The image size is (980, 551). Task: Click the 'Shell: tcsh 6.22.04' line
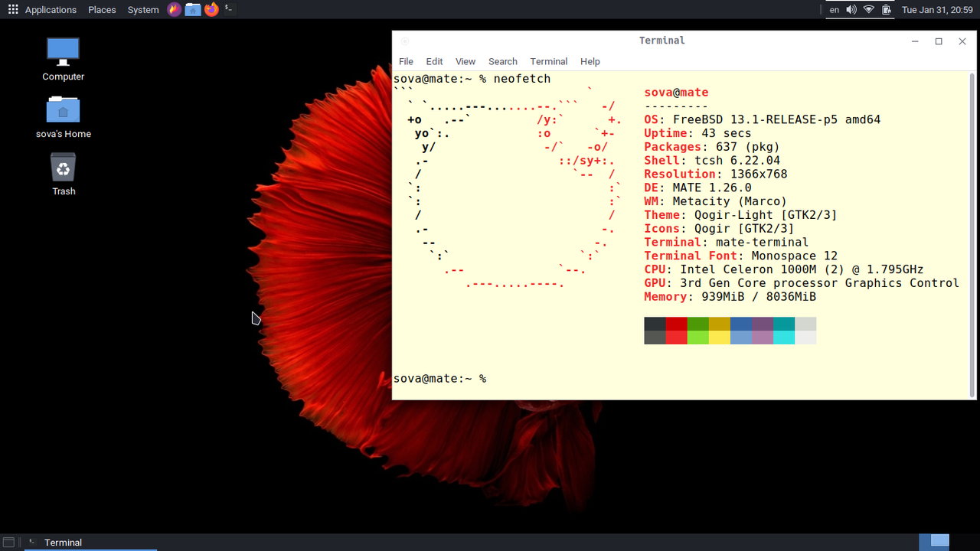(712, 161)
